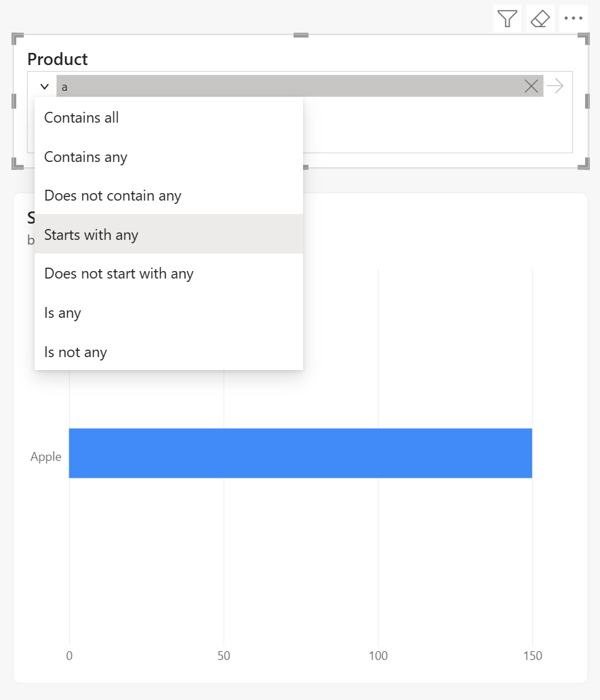The width and height of the screenshot is (600, 700).
Task: Apply the filter with the arrow icon
Action: coord(555,86)
